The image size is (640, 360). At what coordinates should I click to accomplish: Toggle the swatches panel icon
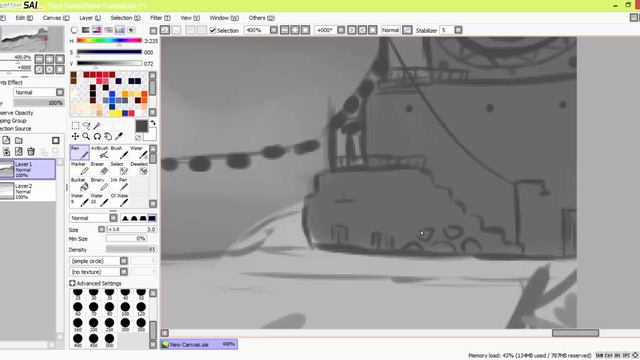(x=120, y=30)
